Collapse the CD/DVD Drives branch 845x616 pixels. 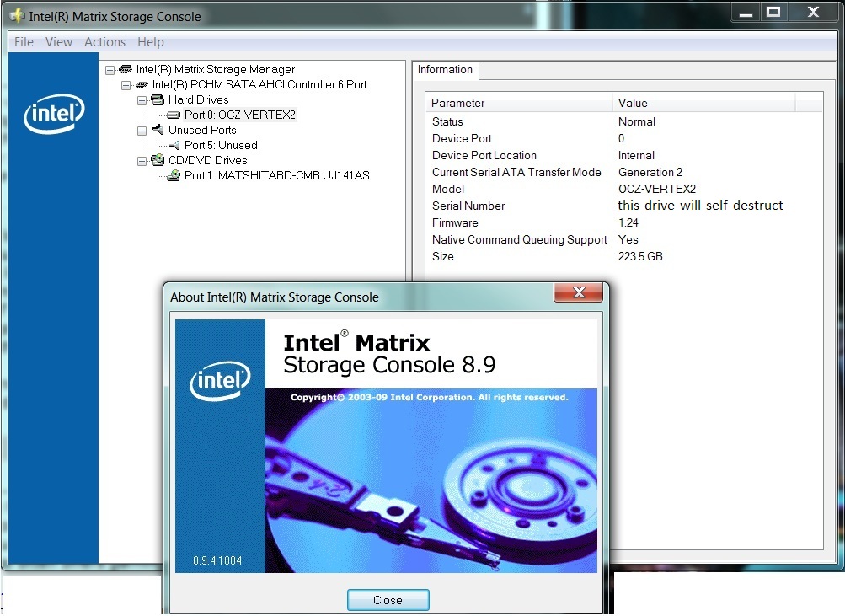pyautogui.click(x=142, y=161)
